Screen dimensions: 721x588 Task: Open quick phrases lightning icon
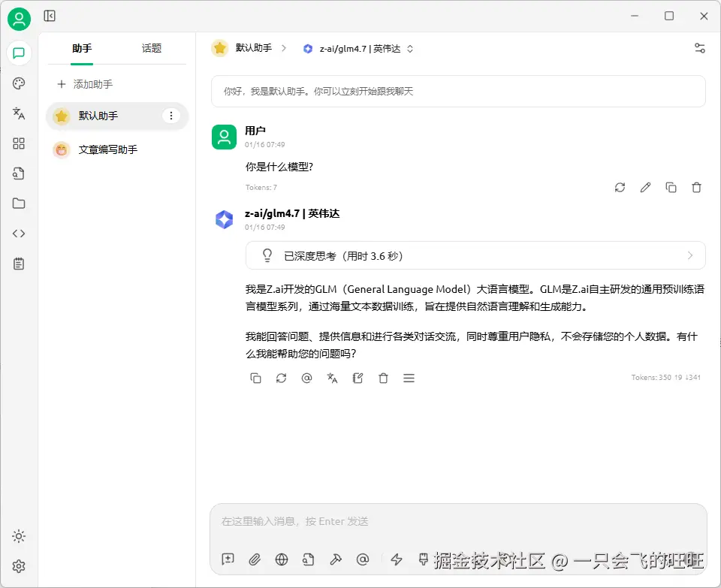[397, 559]
